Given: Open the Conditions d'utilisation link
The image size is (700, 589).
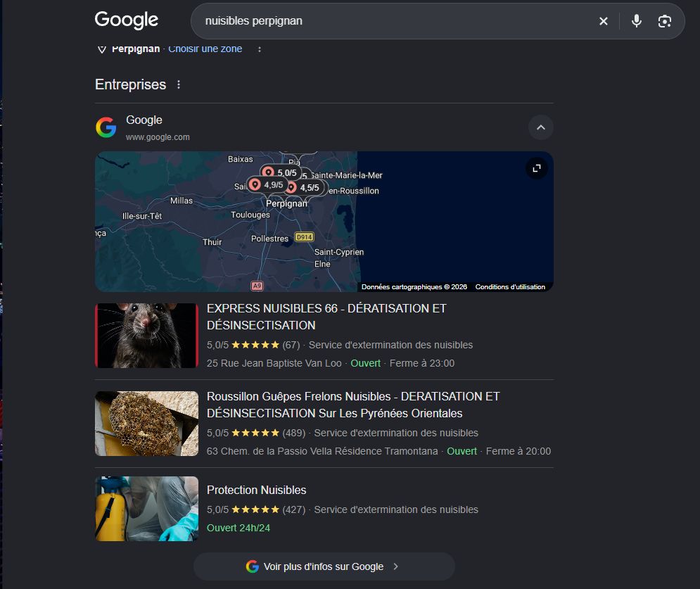Looking at the screenshot, I should point(510,286).
